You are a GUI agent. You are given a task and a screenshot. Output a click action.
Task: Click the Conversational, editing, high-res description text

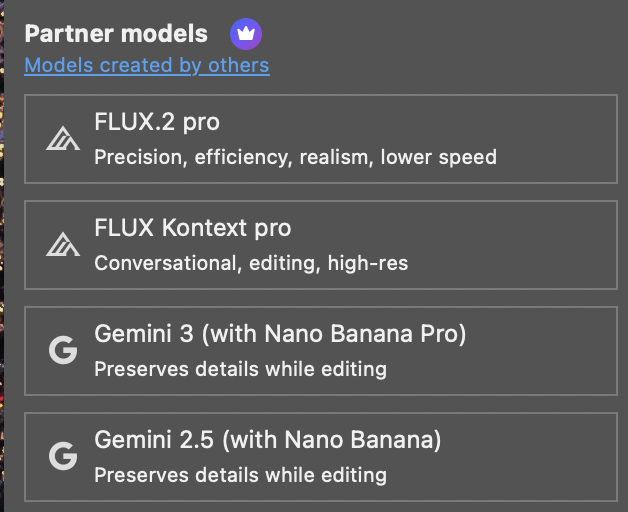(x=251, y=264)
